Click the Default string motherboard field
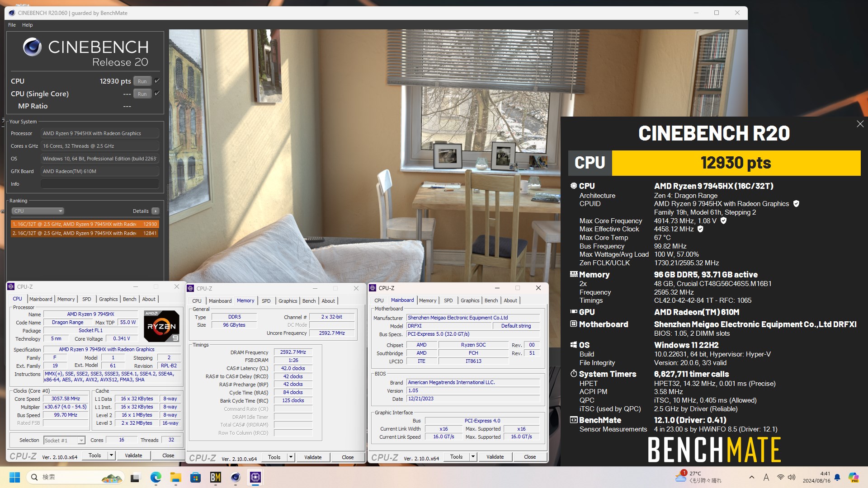Screen dimensions: 868x488 click(516, 326)
